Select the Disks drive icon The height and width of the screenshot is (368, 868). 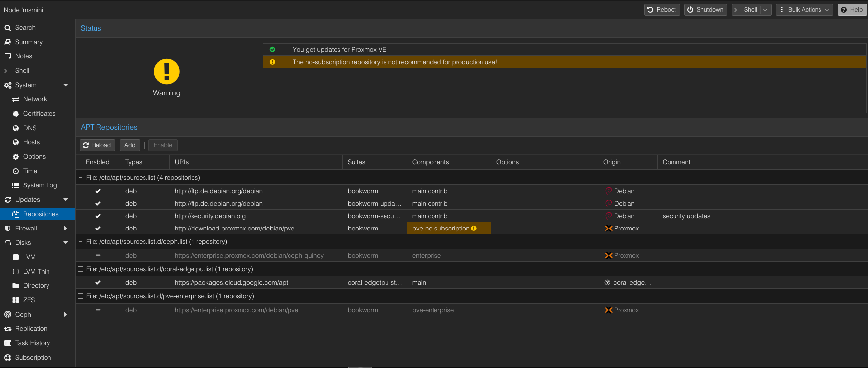(x=8, y=243)
